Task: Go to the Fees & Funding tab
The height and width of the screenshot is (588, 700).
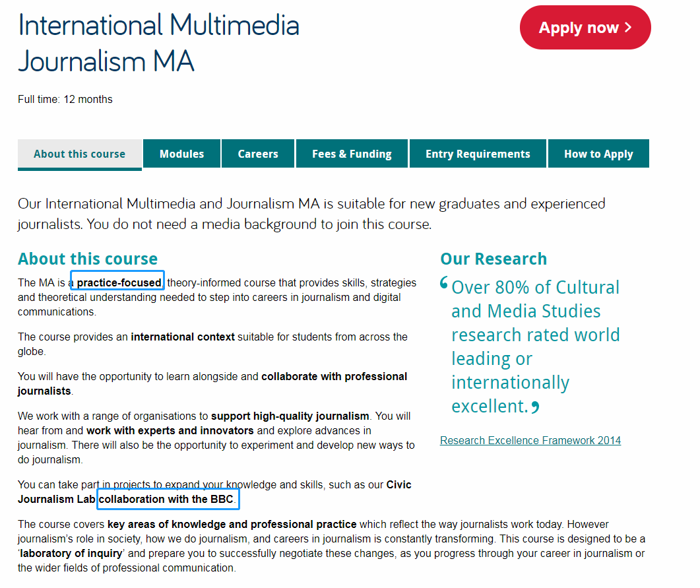Action: point(352,154)
